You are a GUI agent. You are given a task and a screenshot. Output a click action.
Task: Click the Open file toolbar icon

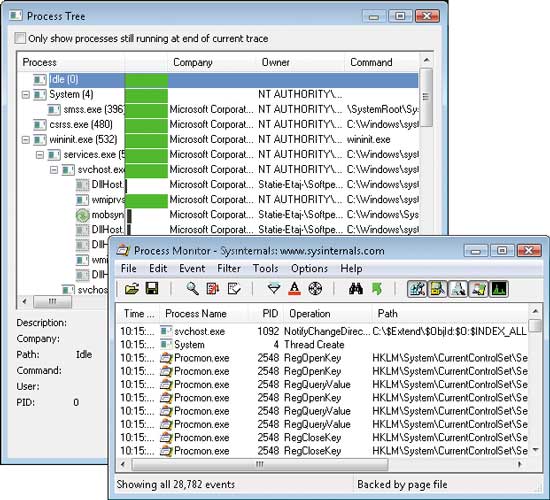[132, 289]
